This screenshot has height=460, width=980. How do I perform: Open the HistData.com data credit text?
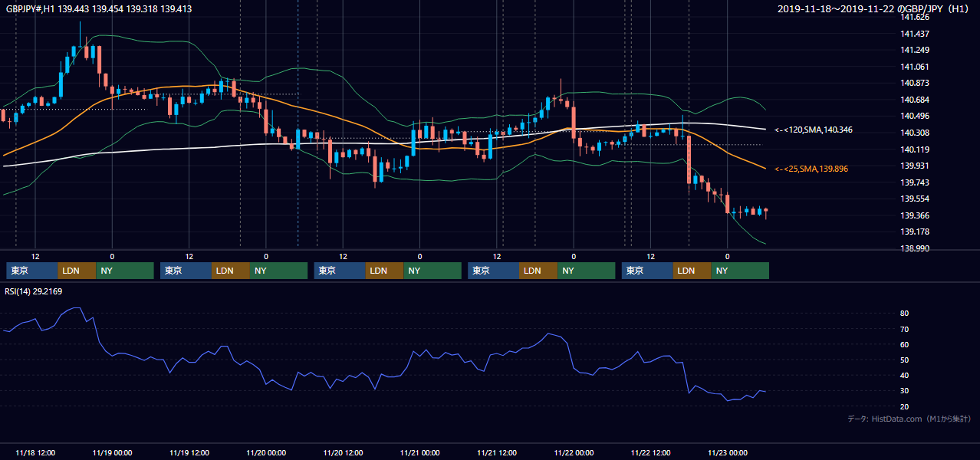(x=909, y=419)
